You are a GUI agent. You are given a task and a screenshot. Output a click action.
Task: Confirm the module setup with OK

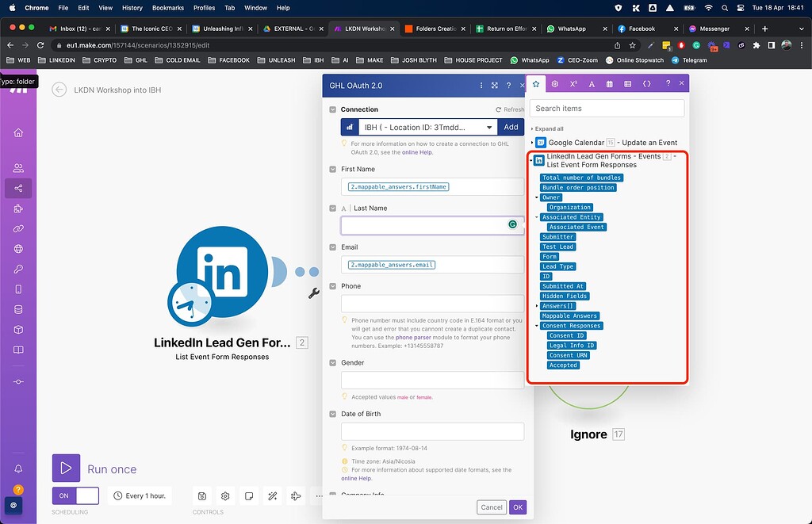tap(516, 507)
